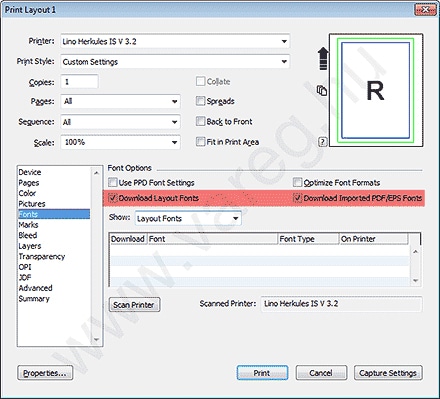Click font table scroll down arrow
This screenshot has height=399, width=440.
(415, 281)
